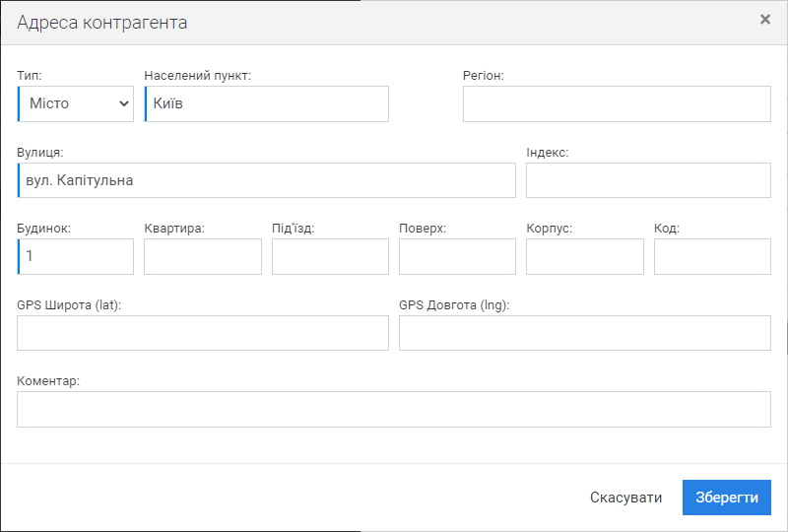Click the Під'їзд input field
788x532 pixels.
click(x=330, y=256)
